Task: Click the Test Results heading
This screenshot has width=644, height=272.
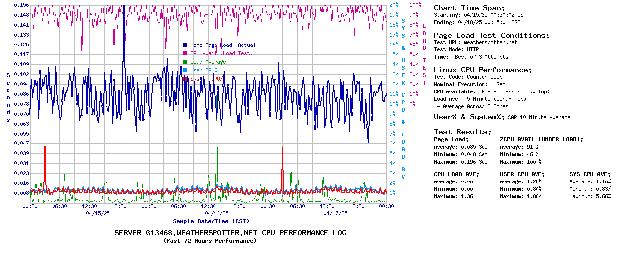Action: point(463,132)
